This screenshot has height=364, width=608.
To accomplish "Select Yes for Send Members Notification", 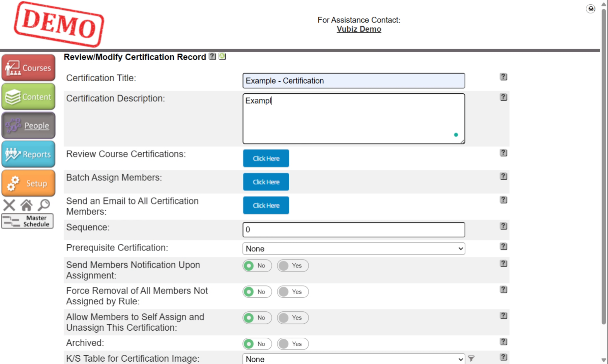I will pos(293,266).
